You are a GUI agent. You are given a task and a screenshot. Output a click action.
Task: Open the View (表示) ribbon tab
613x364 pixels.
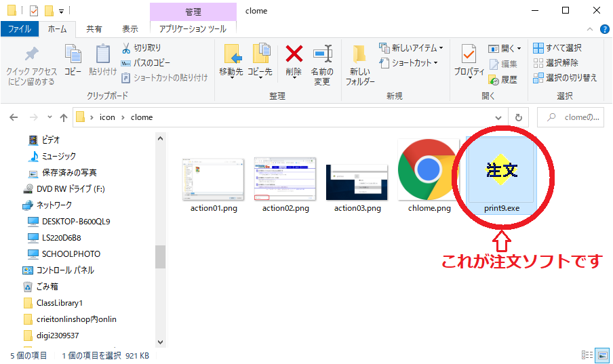point(130,29)
